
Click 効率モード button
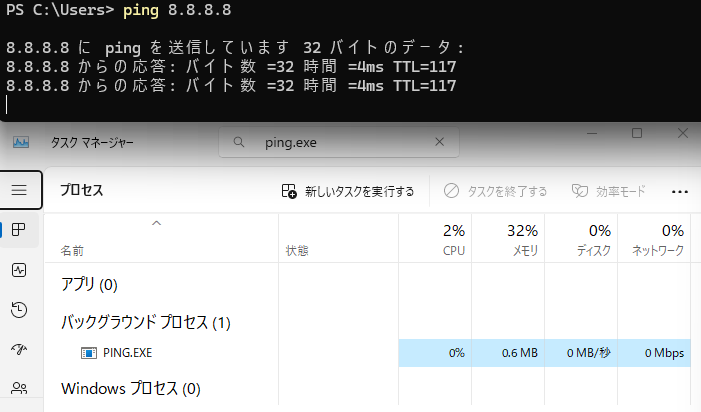pos(609,191)
